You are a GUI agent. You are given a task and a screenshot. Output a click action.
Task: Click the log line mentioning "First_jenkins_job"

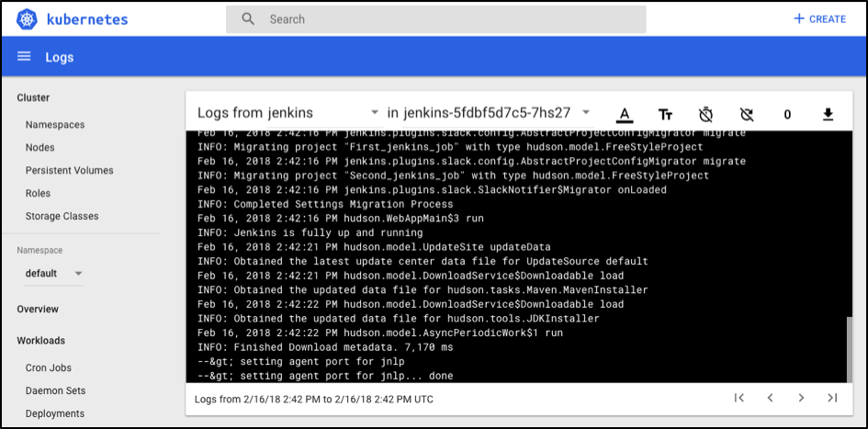pos(450,147)
